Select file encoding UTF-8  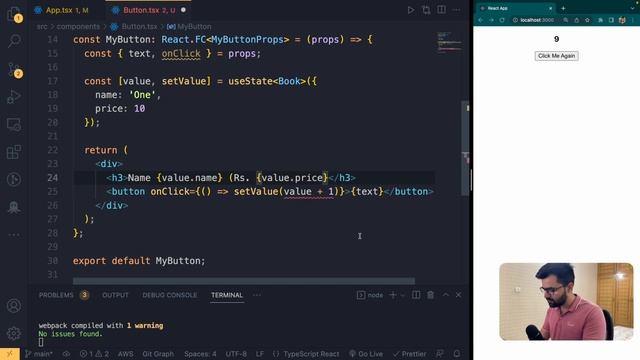click(x=236, y=354)
